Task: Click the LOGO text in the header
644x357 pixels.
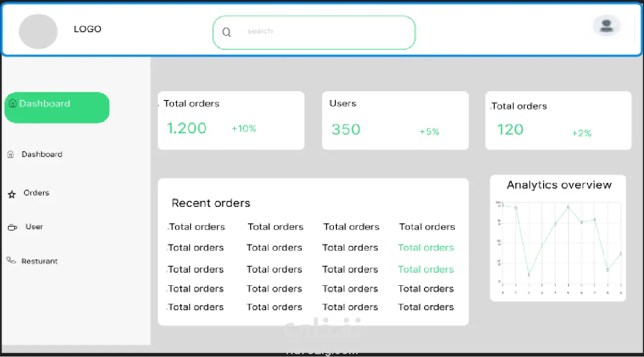Action: click(88, 29)
